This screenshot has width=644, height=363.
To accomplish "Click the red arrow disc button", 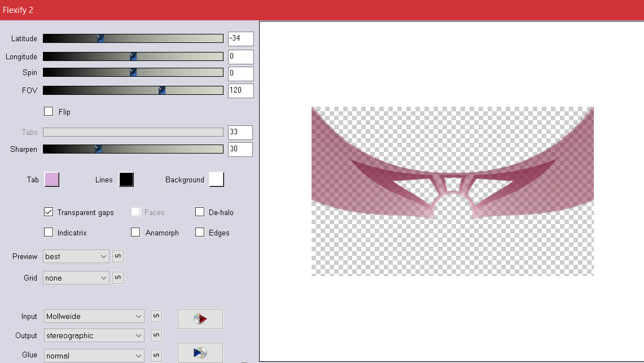I will 200,319.
